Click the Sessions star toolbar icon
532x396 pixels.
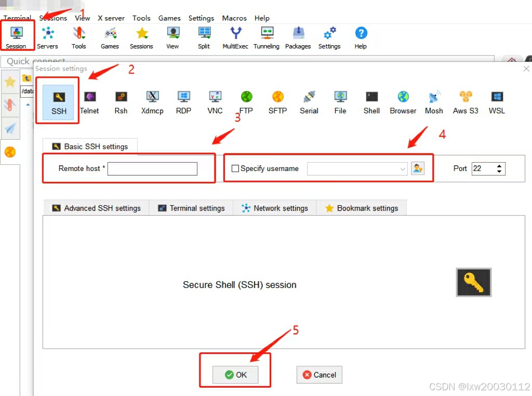[x=141, y=37]
